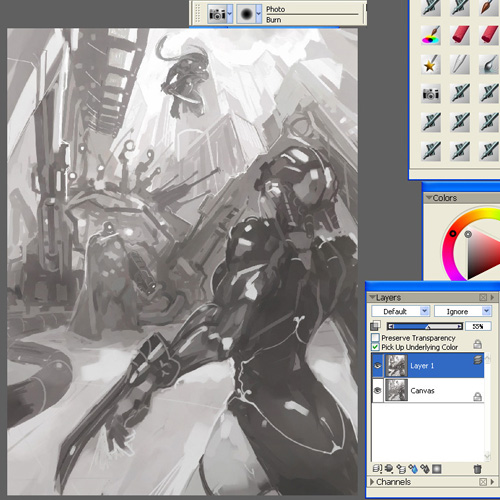Enable Preserve Transparency checkbox

[x=375, y=337]
